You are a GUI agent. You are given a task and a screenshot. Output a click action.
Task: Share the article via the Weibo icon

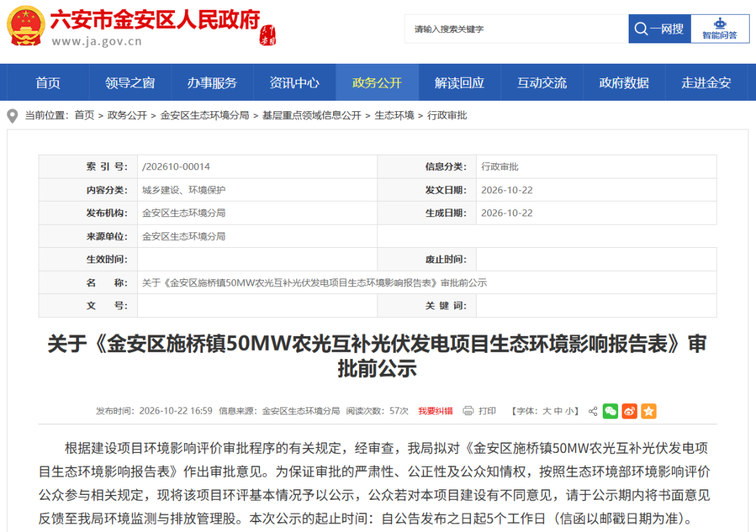629,411
